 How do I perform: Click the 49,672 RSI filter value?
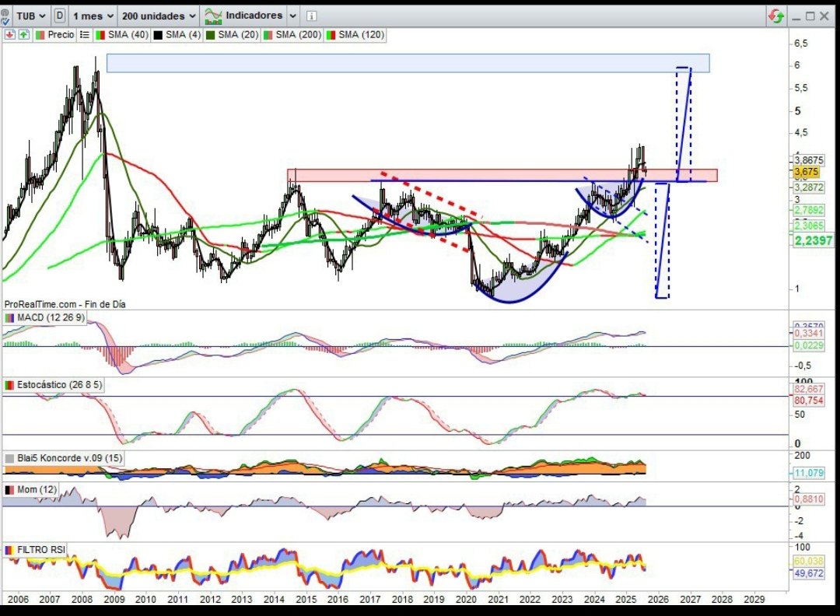click(808, 573)
